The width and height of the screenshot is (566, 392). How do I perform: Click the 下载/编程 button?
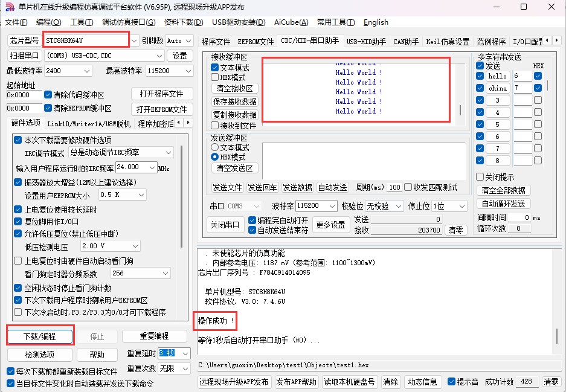point(40,336)
